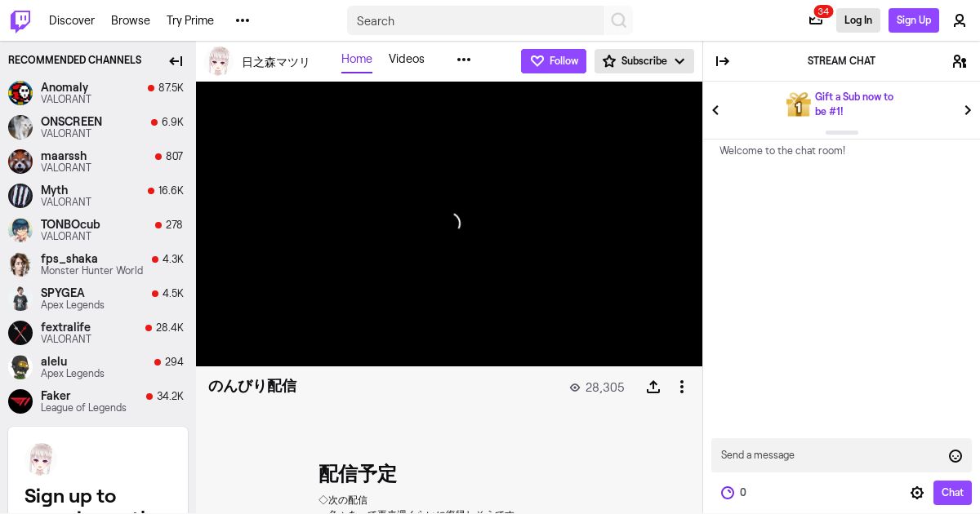Show next gift sub leaderboard item
The image size is (980, 514).
(968, 110)
